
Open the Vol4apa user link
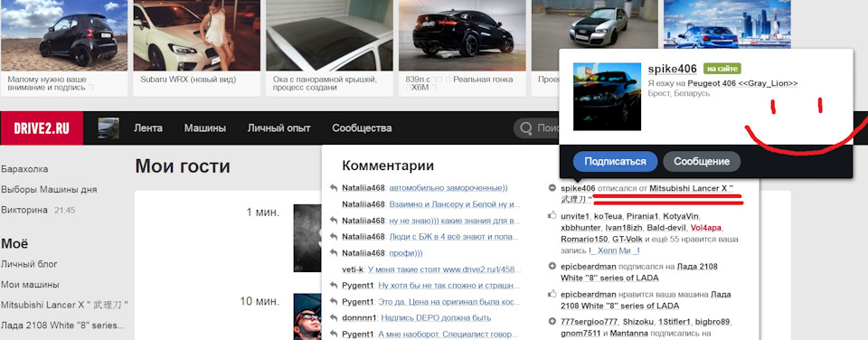tap(706, 228)
